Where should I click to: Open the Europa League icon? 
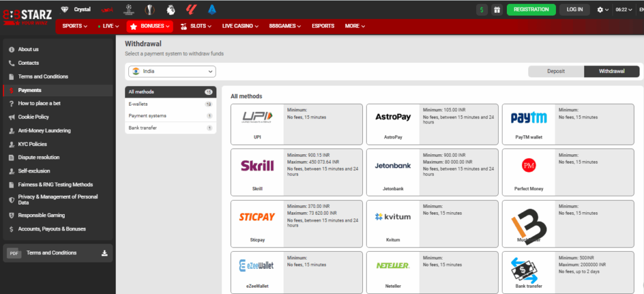coord(150,9)
